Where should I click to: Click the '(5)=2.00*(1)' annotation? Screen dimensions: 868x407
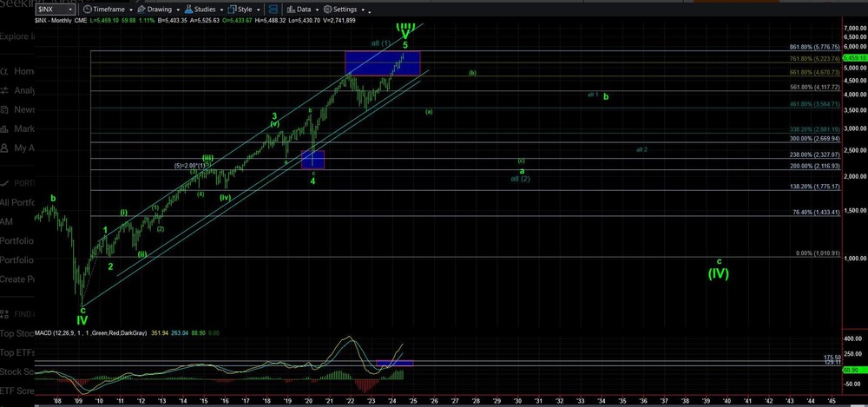190,166
